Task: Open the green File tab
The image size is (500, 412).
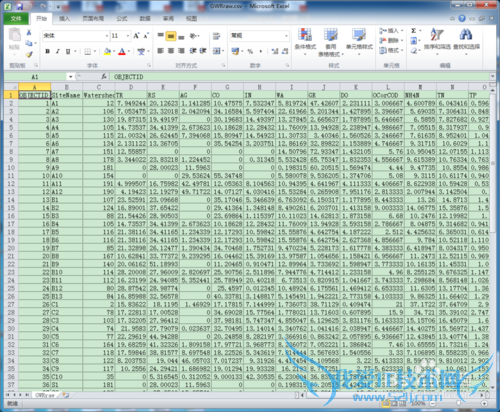Action: pos(16,19)
